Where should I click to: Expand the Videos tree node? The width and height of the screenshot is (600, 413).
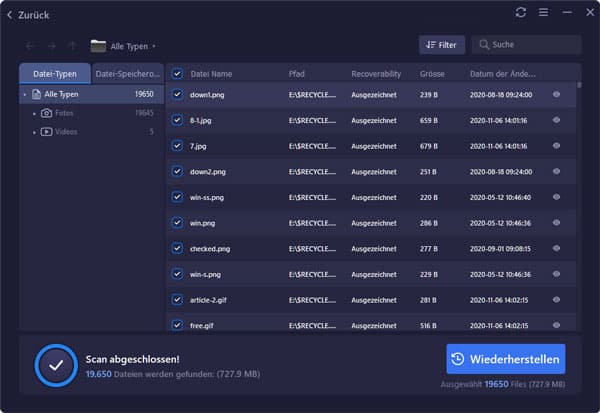[x=34, y=132]
